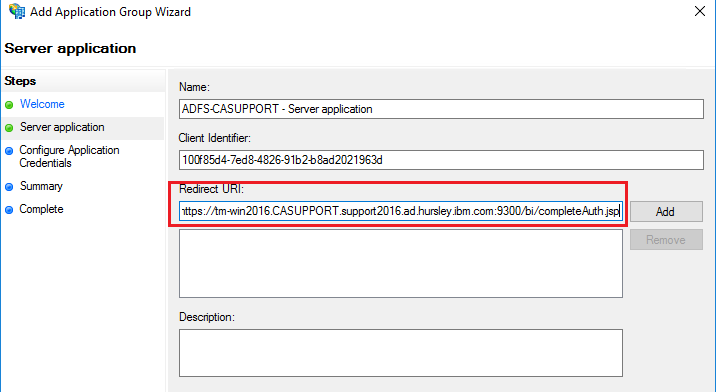This screenshot has width=716, height=392.
Task: Click the "Description:" label
Action: (207, 317)
